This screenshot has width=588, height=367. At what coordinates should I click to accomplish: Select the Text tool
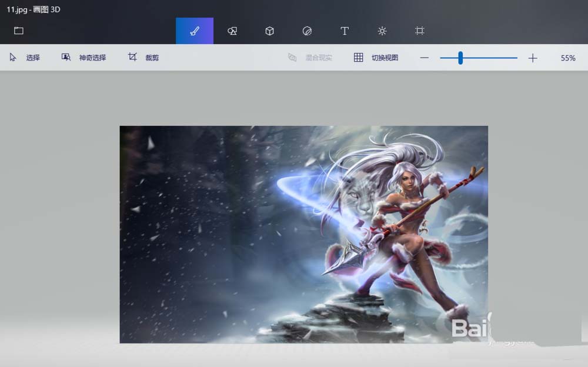coord(345,31)
